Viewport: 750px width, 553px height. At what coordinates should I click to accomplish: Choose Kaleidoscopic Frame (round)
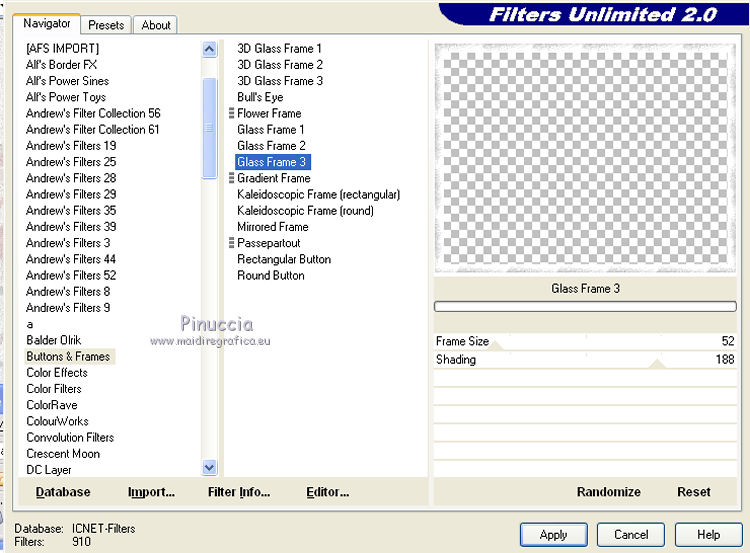[306, 210]
